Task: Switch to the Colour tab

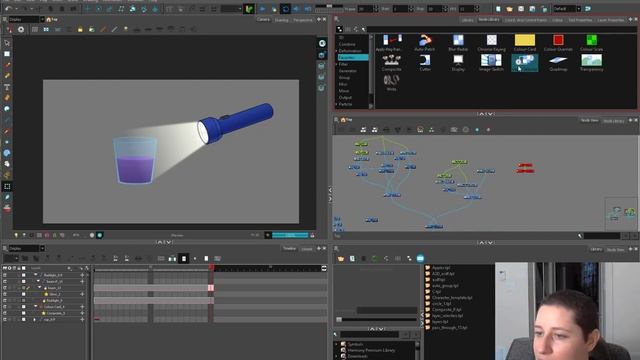Action: coord(557,20)
